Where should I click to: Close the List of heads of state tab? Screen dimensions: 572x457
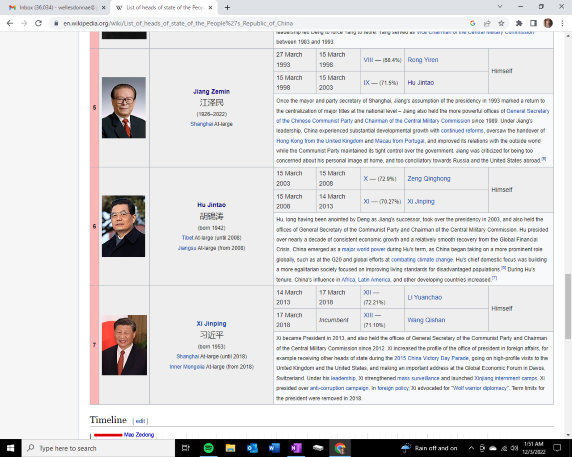tap(210, 7)
